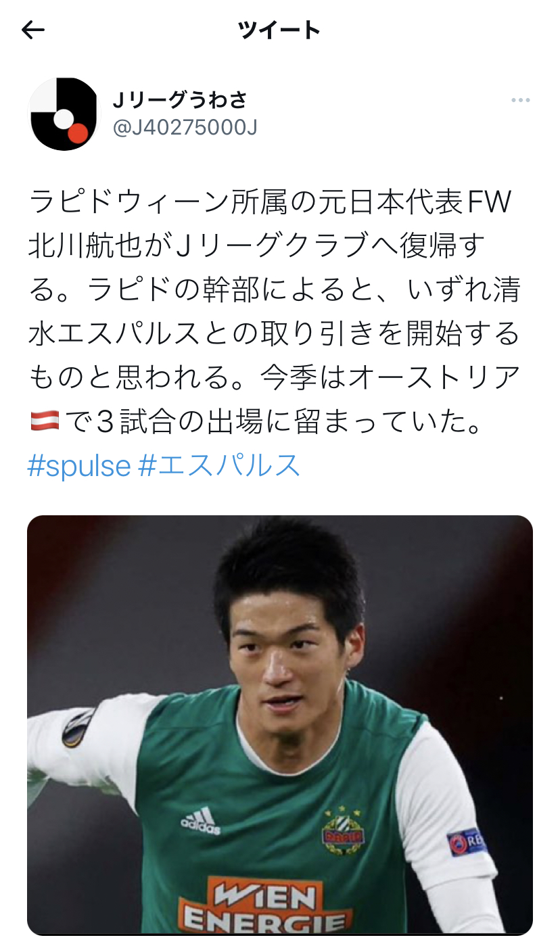
Task: Click the adidas logo on the jersey
Action: click(201, 821)
